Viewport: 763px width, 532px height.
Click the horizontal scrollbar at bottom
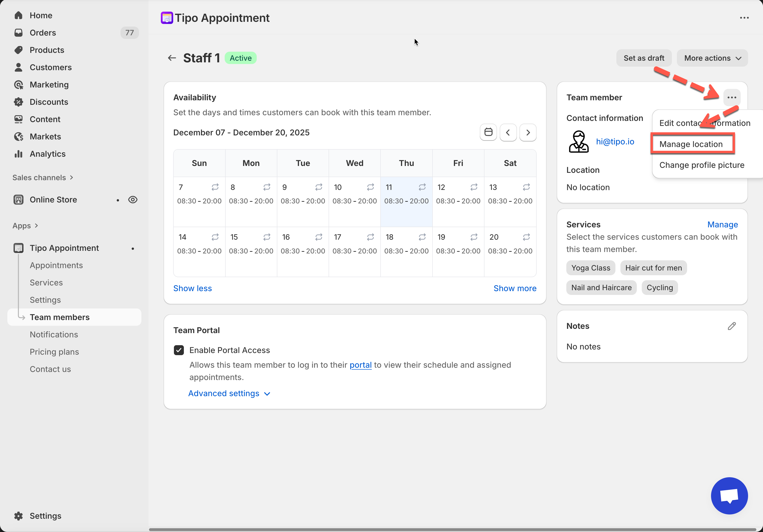pos(452,529)
